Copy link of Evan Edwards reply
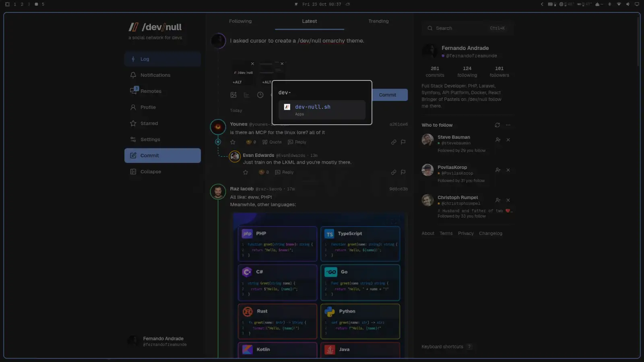 (x=394, y=172)
